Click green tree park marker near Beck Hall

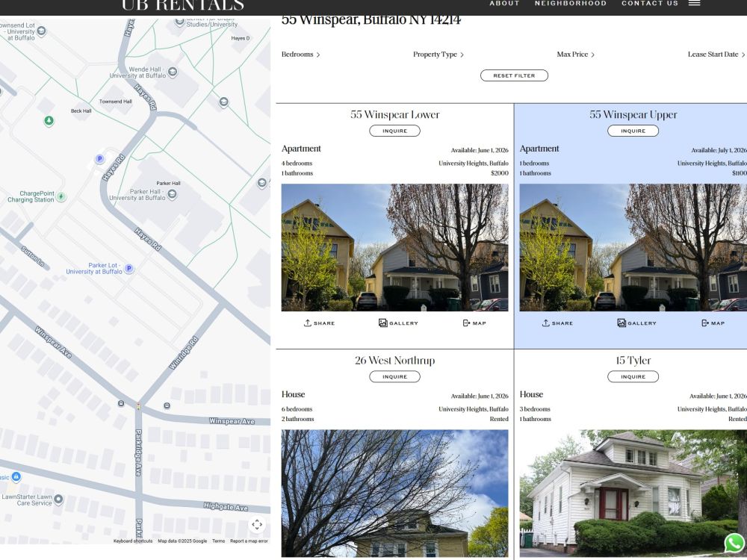(x=49, y=121)
